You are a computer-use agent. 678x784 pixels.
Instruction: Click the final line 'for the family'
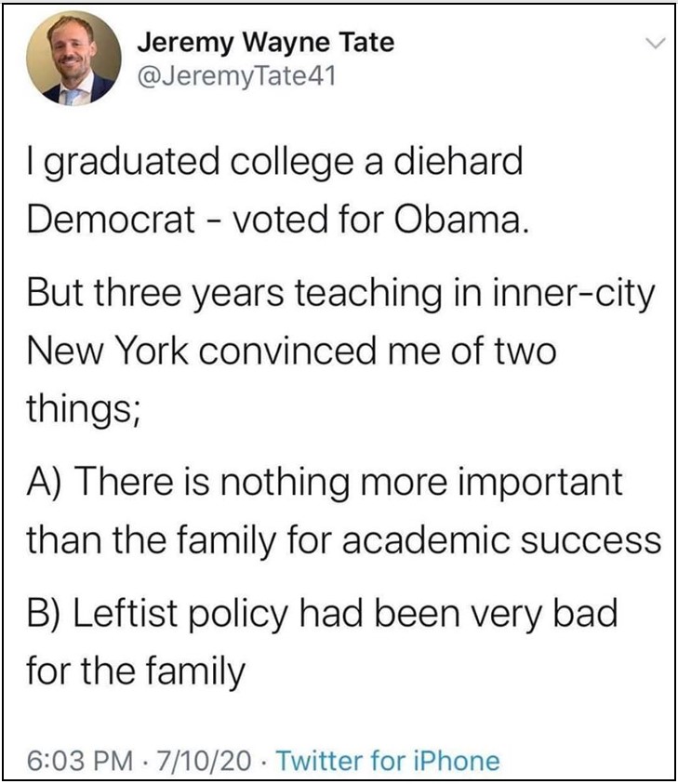(x=136, y=671)
